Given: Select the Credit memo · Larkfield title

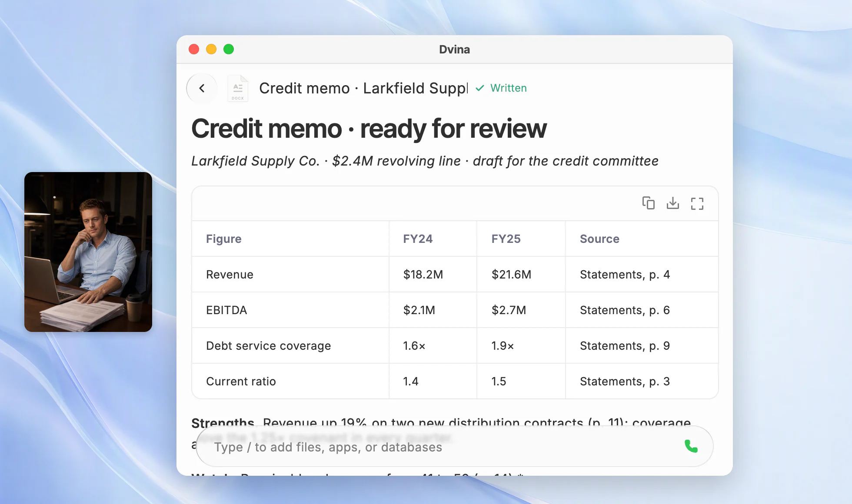Looking at the screenshot, I should click(363, 88).
